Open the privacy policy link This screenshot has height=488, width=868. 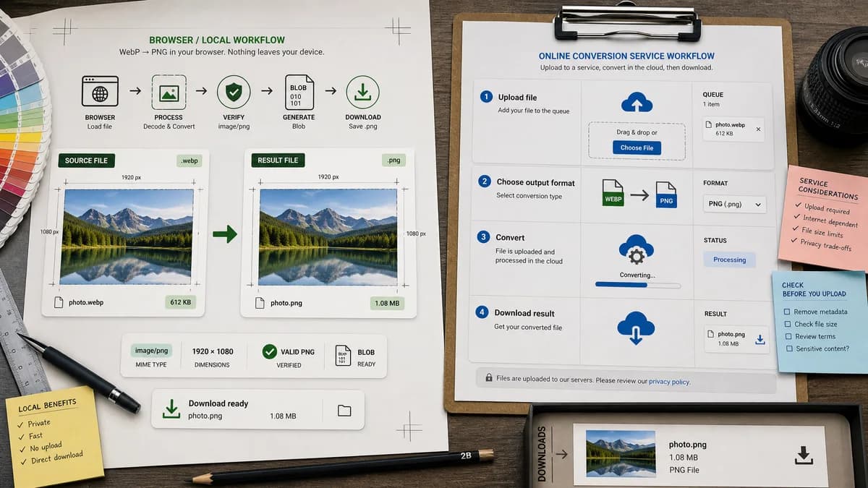pyautogui.click(x=669, y=382)
